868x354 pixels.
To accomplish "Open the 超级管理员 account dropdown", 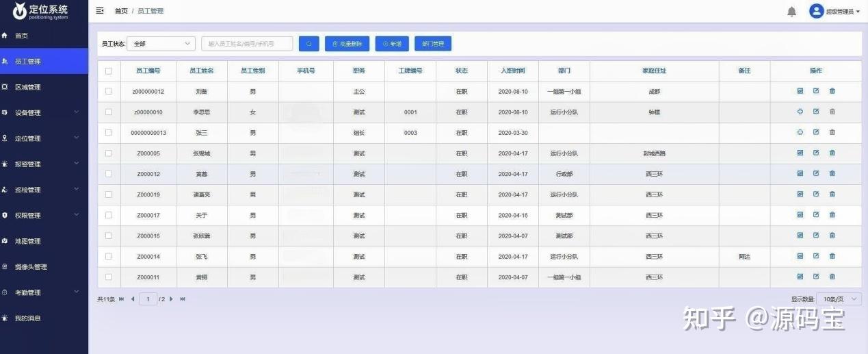I will click(x=842, y=12).
